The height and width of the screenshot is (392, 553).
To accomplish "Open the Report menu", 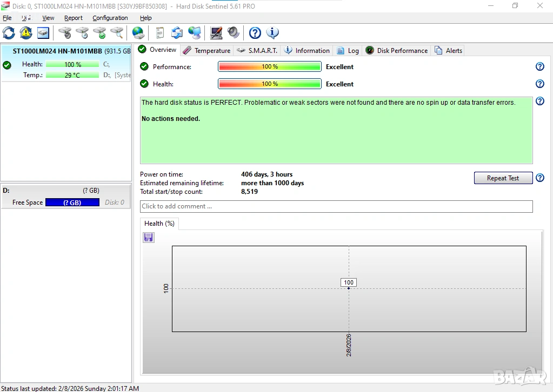I will point(74,18).
